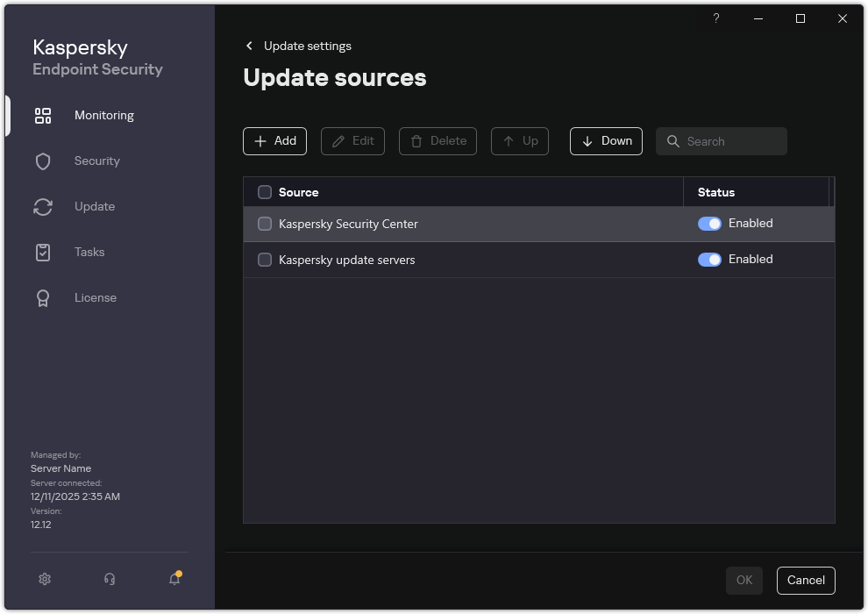Add a new update source
868x614 pixels.
274,140
